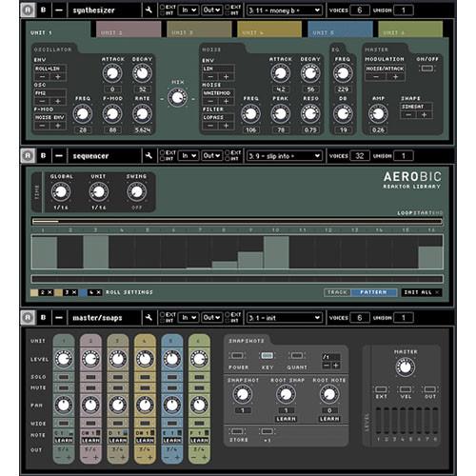Open master/snaps Out dropdown
The width and height of the screenshot is (476, 476).
pos(211,318)
